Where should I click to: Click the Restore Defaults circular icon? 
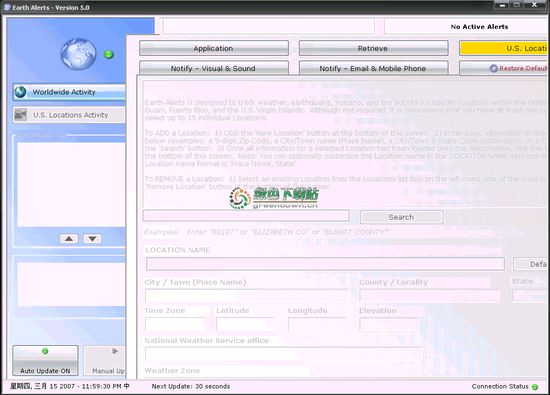494,68
